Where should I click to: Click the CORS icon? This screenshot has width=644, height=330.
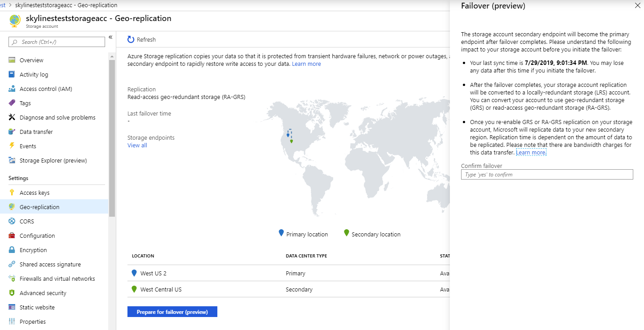[12, 221]
